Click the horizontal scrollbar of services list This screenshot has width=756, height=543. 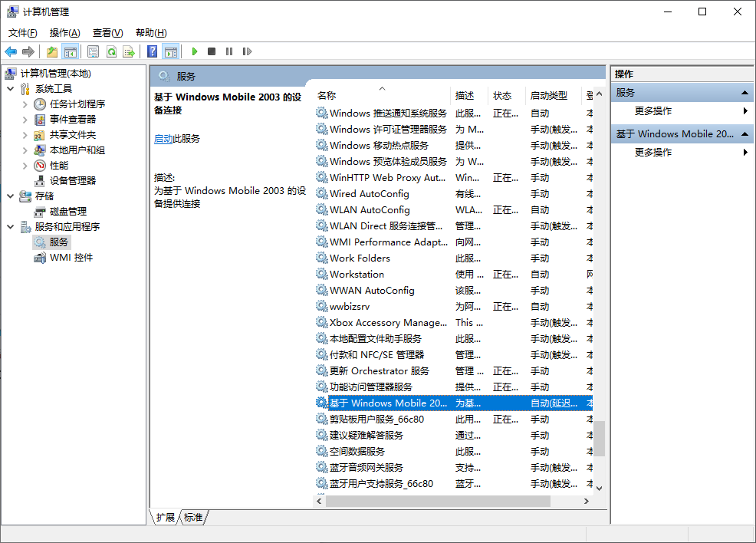click(438, 501)
